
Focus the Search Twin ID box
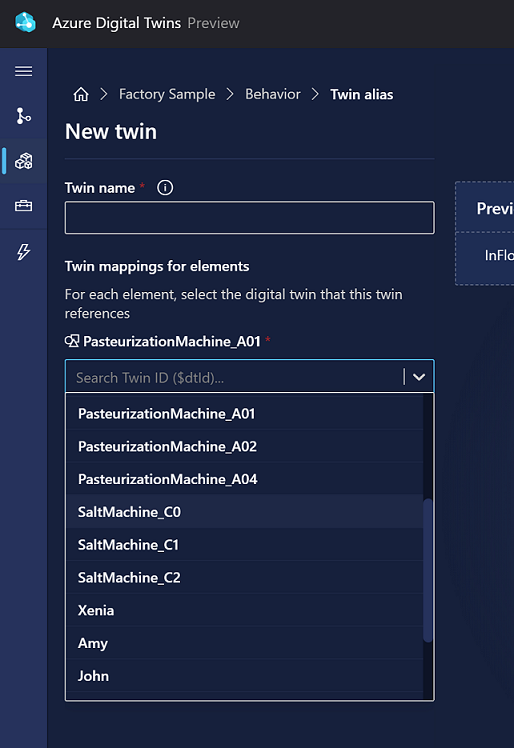coord(234,377)
